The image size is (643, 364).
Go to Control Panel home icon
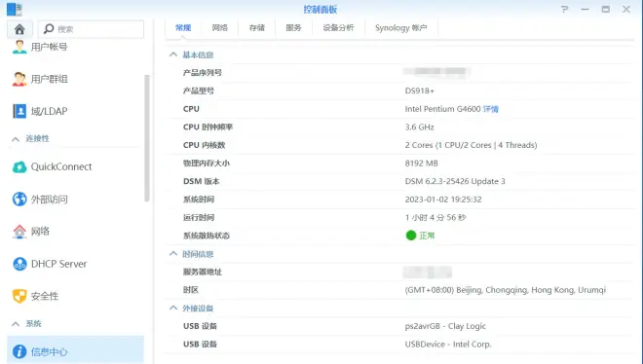tap(19, 29)
